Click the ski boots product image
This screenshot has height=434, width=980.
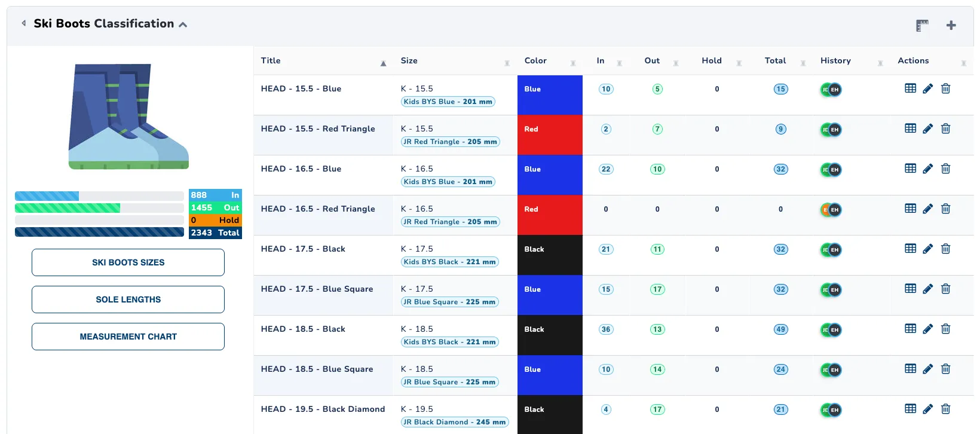(128, 117)
